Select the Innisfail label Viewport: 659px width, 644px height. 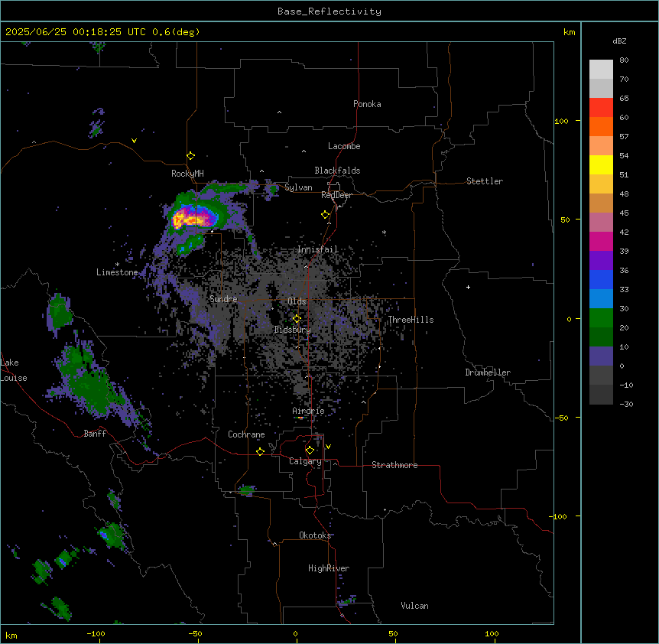(x=318, y=249)
